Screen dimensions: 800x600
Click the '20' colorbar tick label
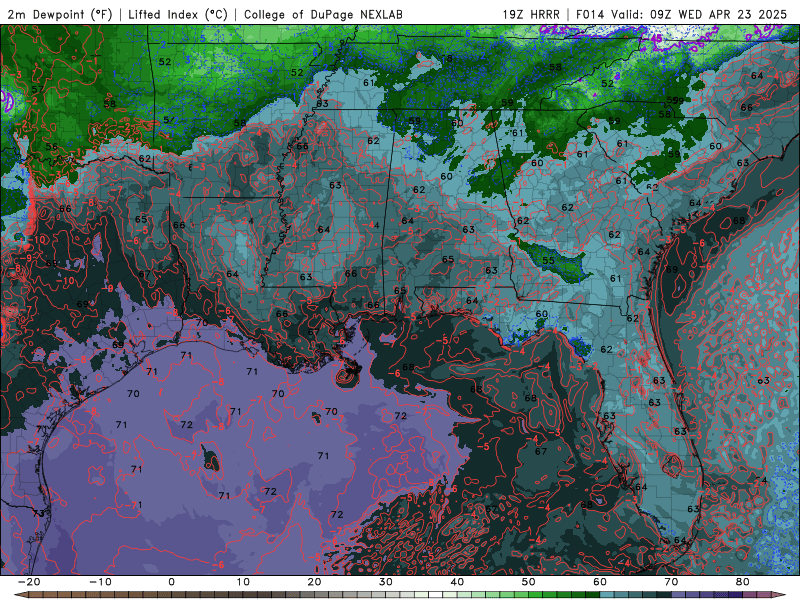coord(314,582)
